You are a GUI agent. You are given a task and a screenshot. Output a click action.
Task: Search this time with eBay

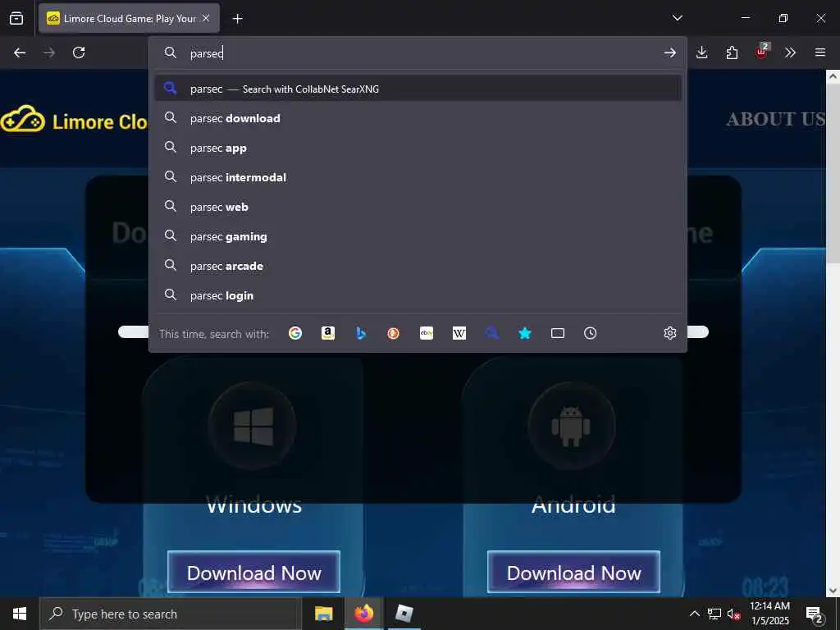[427, 333]
